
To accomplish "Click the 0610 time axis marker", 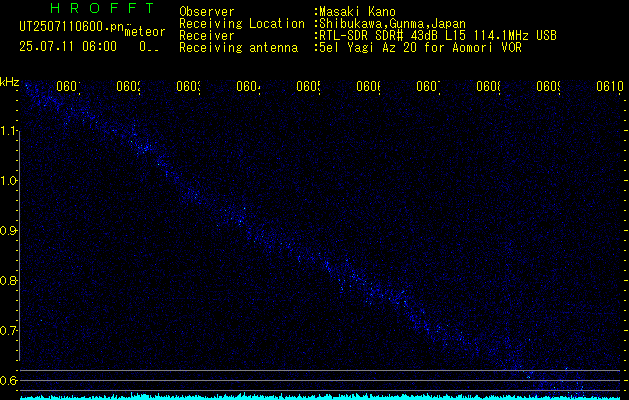I will point(610,86).
